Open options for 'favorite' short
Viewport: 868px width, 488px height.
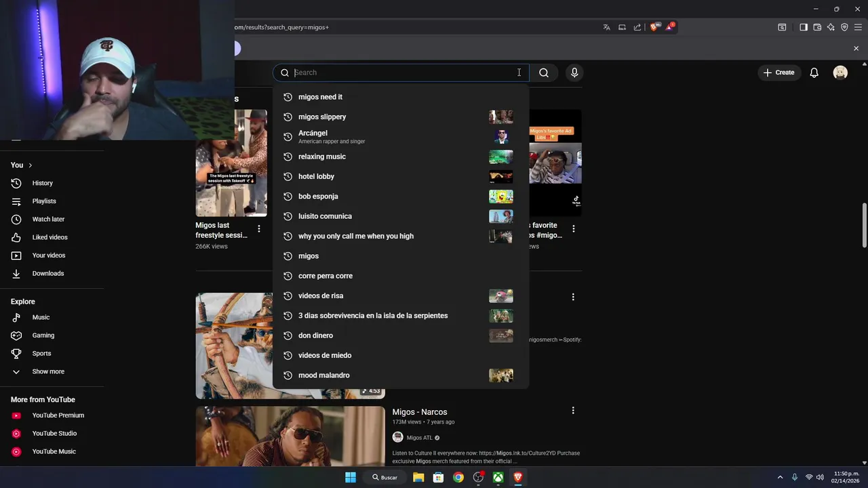coord(574,229)
